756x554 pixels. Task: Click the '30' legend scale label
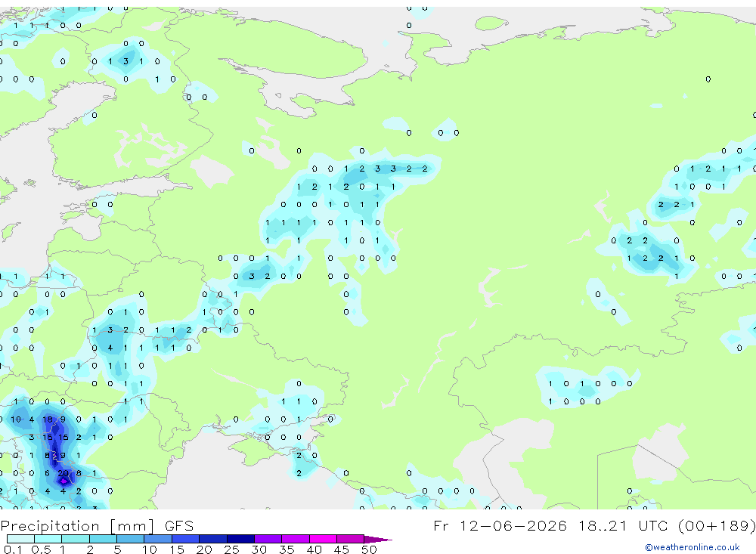(x=259, y=549)
